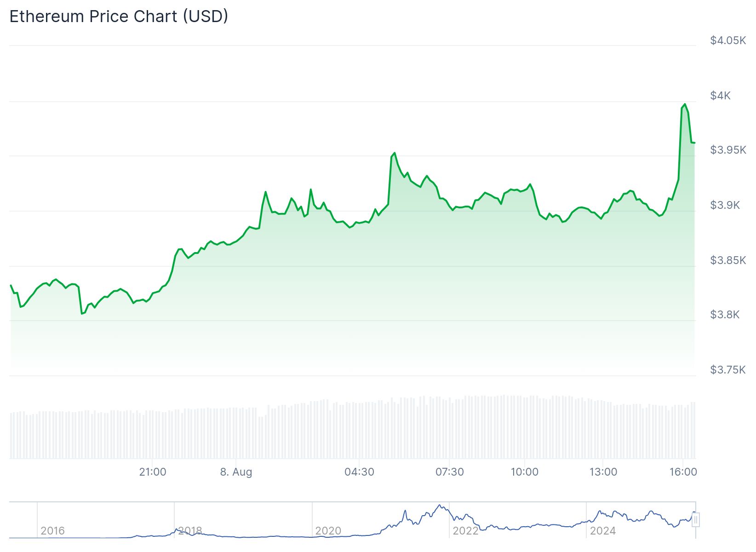Click the $3.9K price axis label

click(725, 205)
